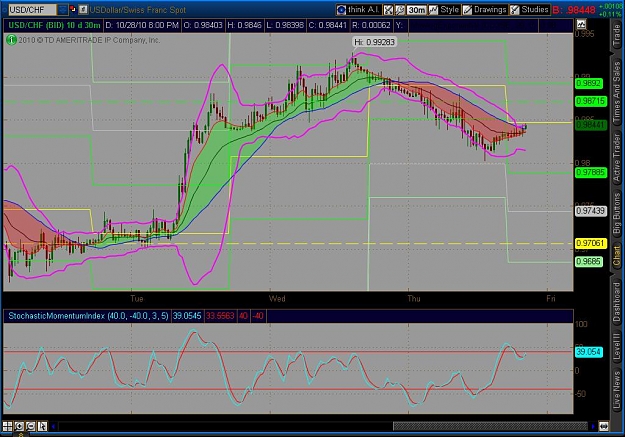The image size is (625, 437).
Task: Open the Studies menu
Action: (530, 10)
